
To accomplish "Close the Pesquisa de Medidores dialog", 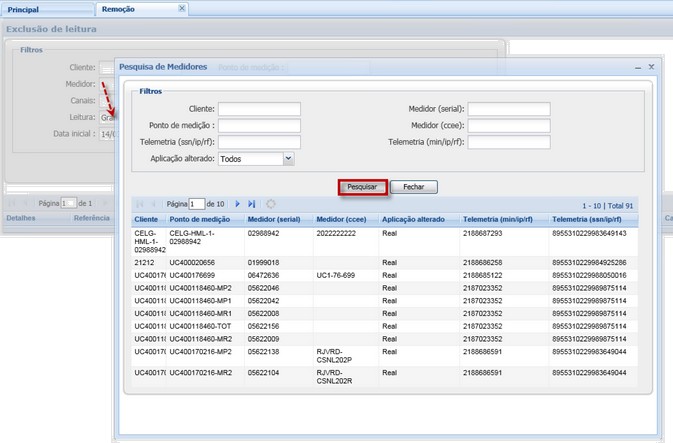I will pos(652,66).
